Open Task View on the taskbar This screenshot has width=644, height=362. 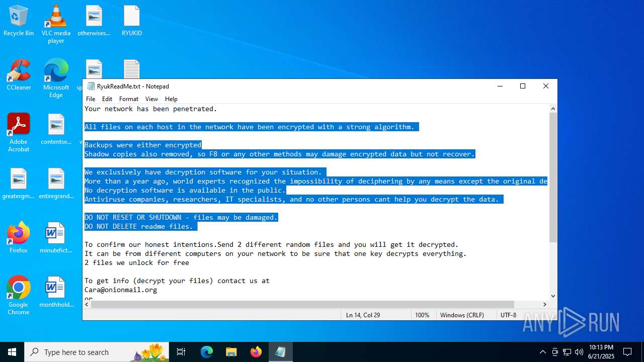pos(181,352)
